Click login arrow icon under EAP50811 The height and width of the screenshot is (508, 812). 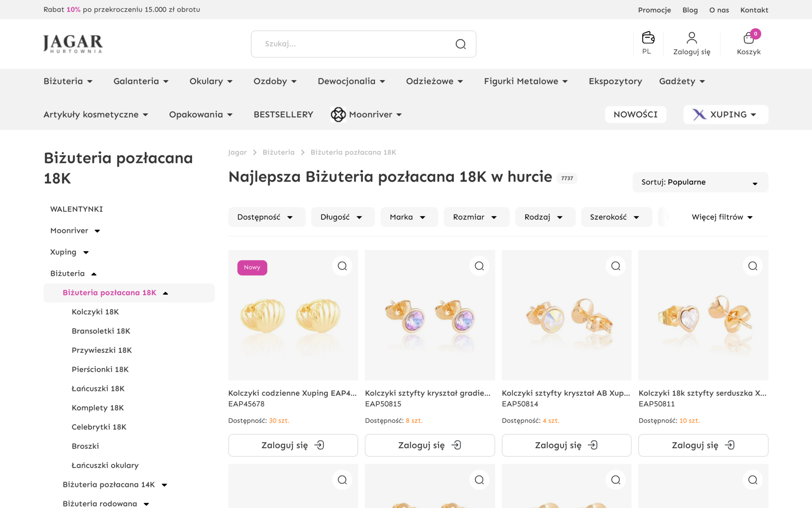point(730,445)
